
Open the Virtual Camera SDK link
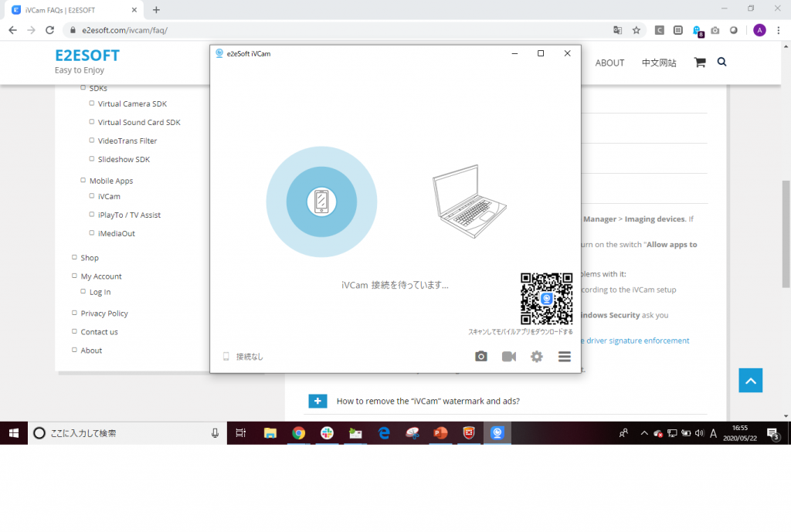(x=132, y=103)
